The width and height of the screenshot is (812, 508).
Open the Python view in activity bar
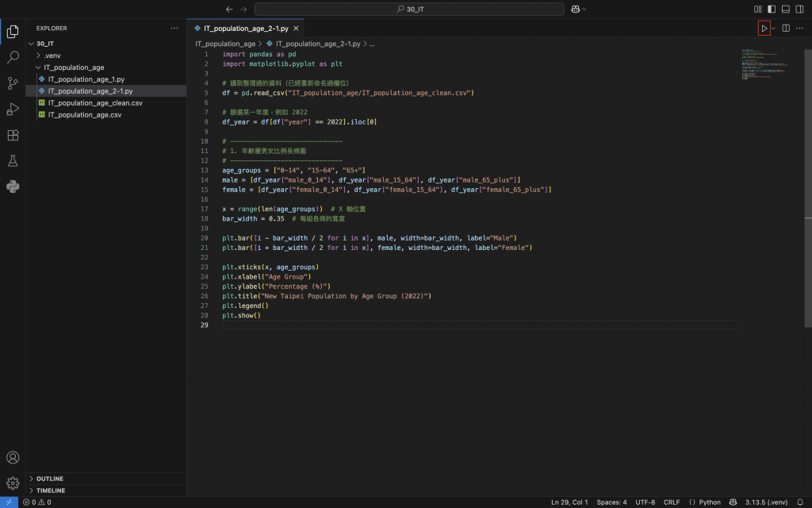[x=13, y=187]
